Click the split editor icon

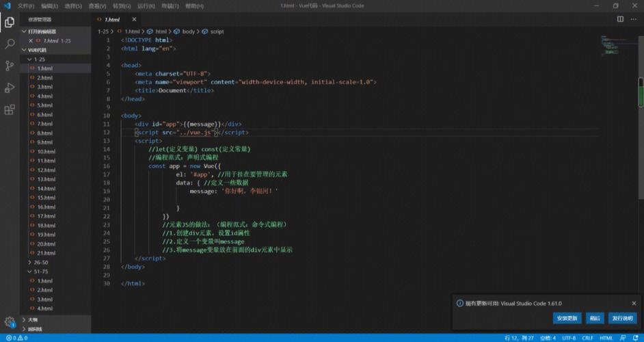[x=620, y=19]
